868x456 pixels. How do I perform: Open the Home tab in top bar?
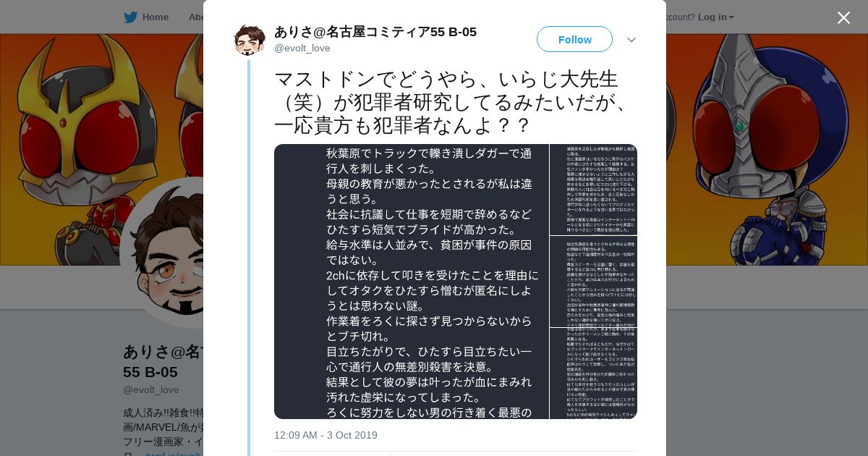coord(146,17)
